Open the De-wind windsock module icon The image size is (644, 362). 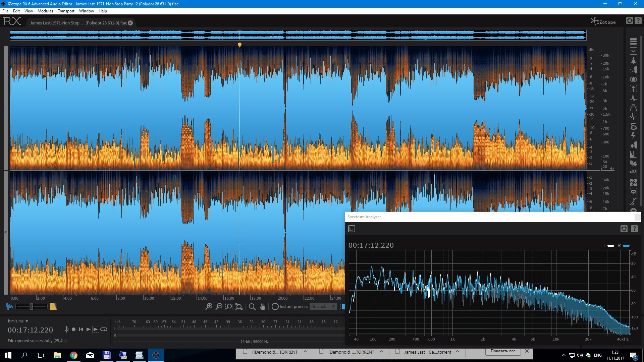point(633,173)
